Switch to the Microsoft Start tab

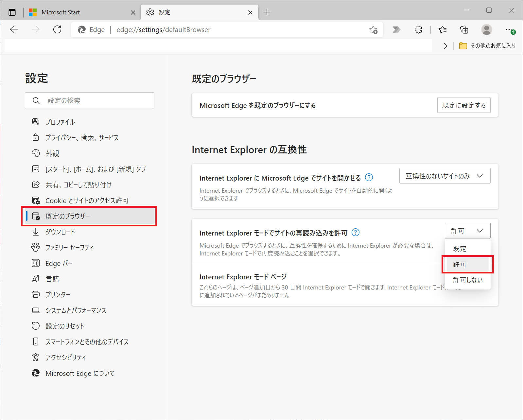click(x=82, y=12)
